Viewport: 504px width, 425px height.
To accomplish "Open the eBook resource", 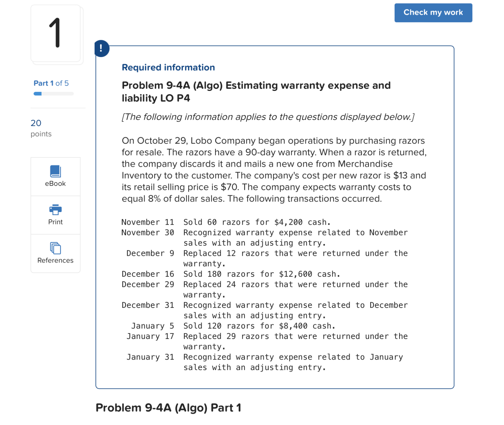I will tap(55, 176).
